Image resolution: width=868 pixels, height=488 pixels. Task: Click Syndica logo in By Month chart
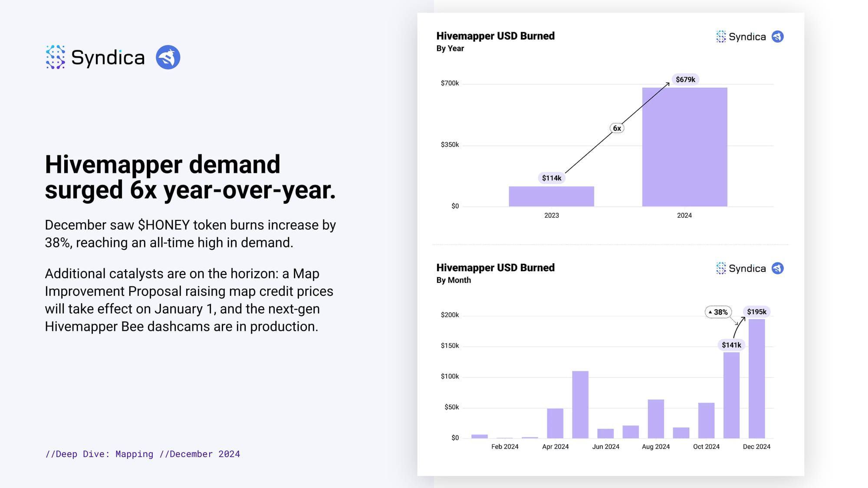click(741, 269)
